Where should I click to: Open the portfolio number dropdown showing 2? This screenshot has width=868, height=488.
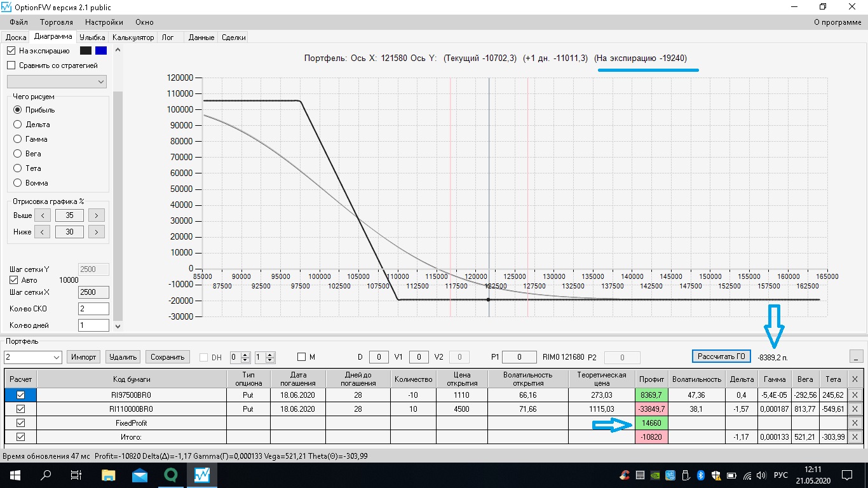click(x=32, y=357)
